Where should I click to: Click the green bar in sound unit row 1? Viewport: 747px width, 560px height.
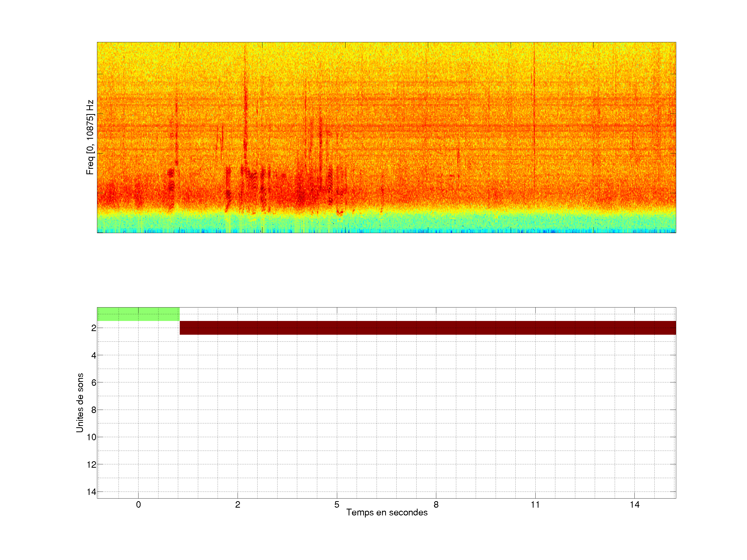pyautogui.click(x=138, y=314)
